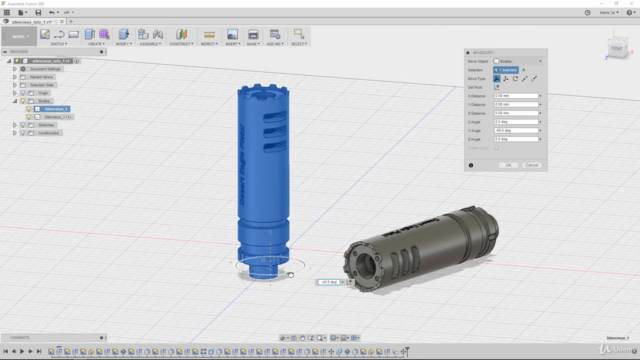This screenshot has height=360, width=640.
Task: Click the Select tool icon
Action: pos(299,34)
